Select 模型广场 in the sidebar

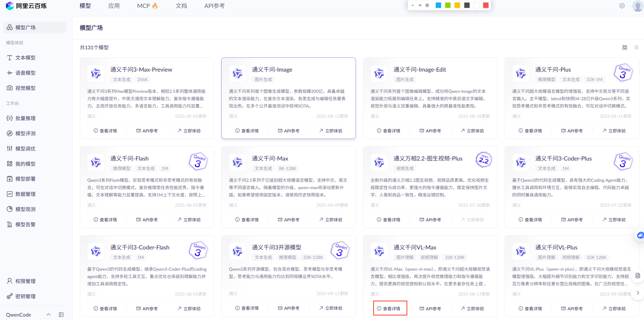coord(35,27)
